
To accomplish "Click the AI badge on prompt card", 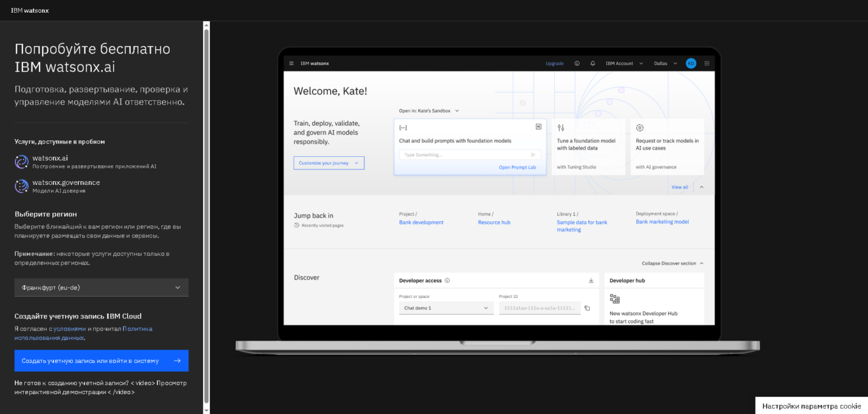I will click(539, 126).
